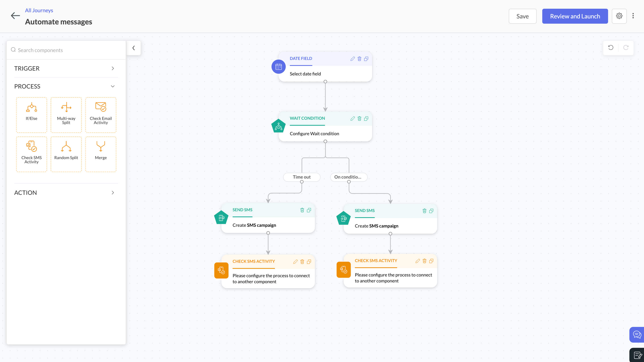Delete the Date Field node
Image resolution: width=644 pixels, height=362 pixels.
(x=359, y=59)
